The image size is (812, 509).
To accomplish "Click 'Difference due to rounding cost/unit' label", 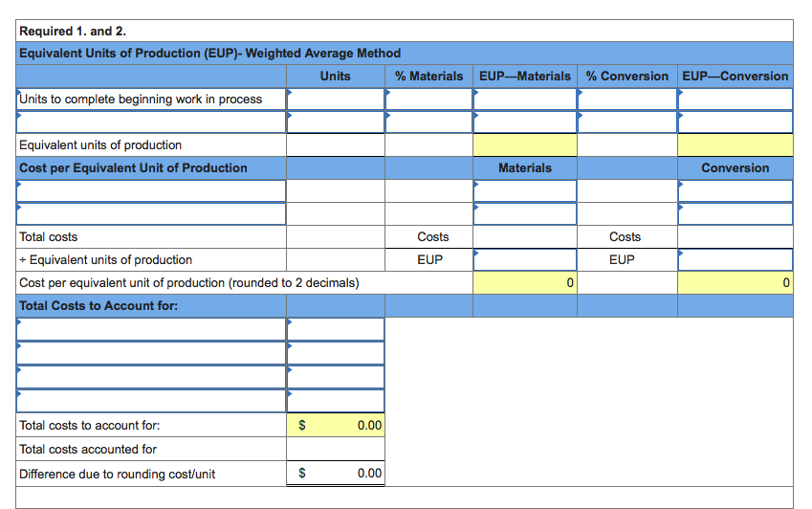I will [x=117, y=474].
